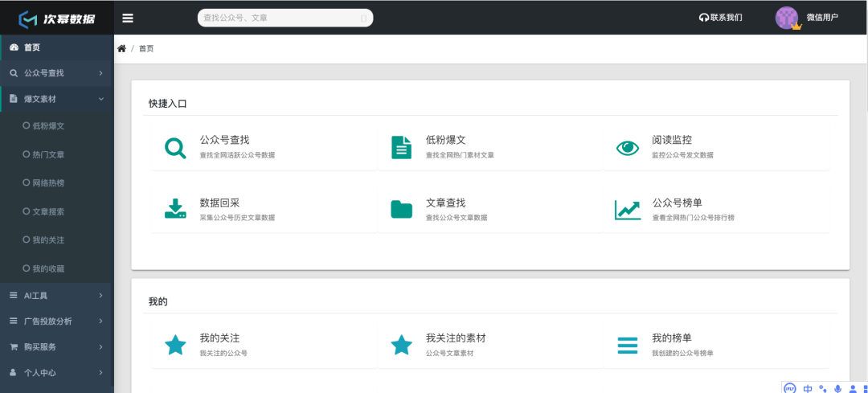Open 我的收藏 in the sidebar
Image resolution: width=868 pixels, height=393 pixels.
click(49, 268)
